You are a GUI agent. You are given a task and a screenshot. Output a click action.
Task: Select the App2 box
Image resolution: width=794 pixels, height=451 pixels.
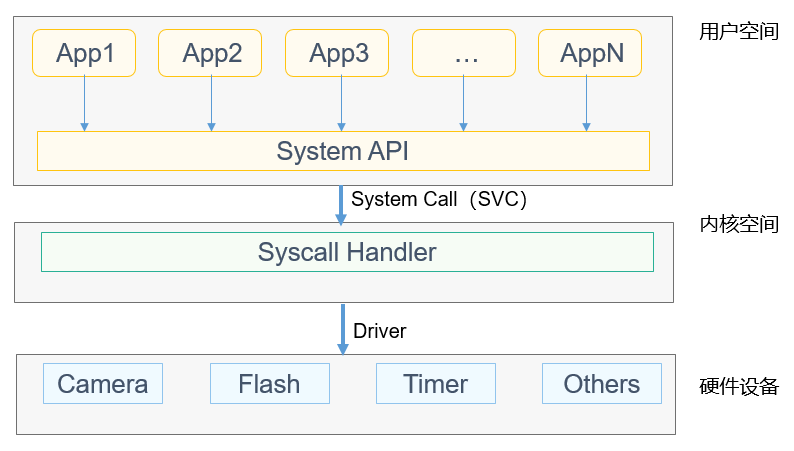[211, 54]
